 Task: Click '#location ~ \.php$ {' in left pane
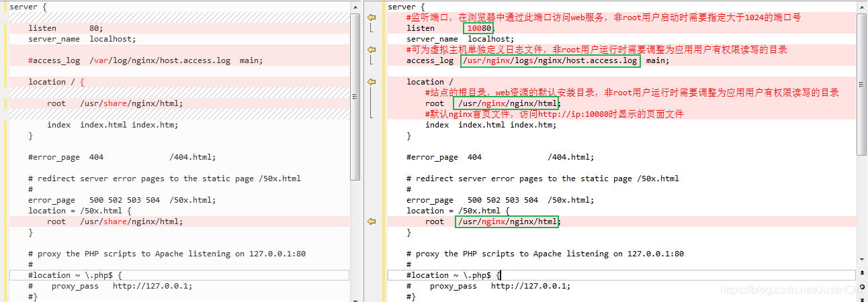click(75, 275)
